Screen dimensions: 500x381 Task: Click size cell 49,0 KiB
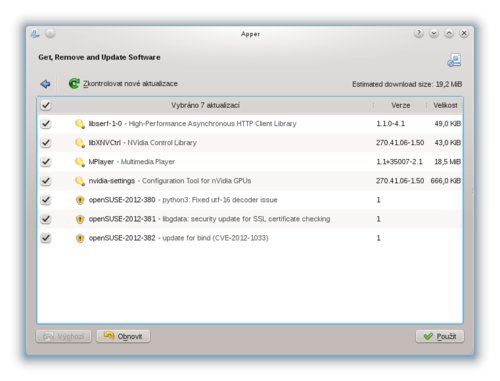[447, 124]
